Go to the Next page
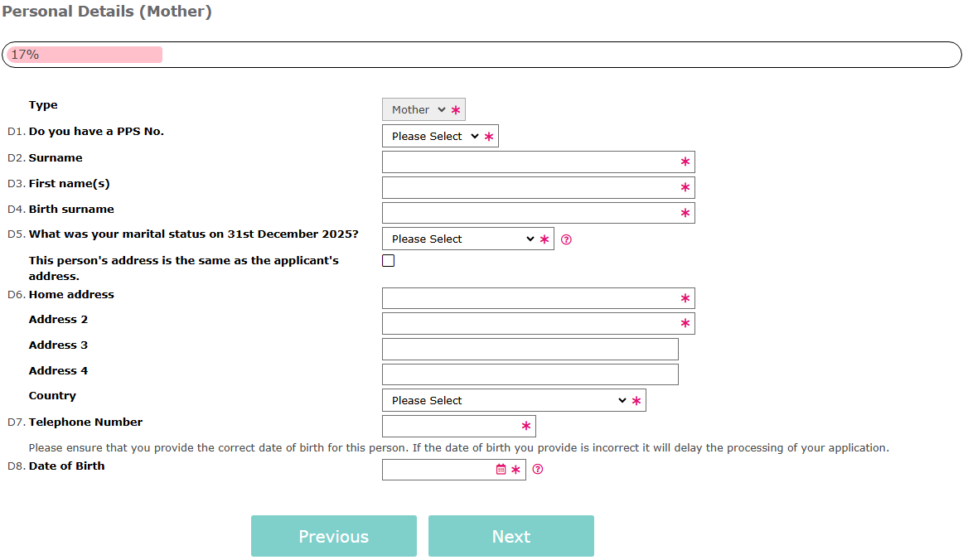This screenshot has width=963, height=560. [511, 537]
